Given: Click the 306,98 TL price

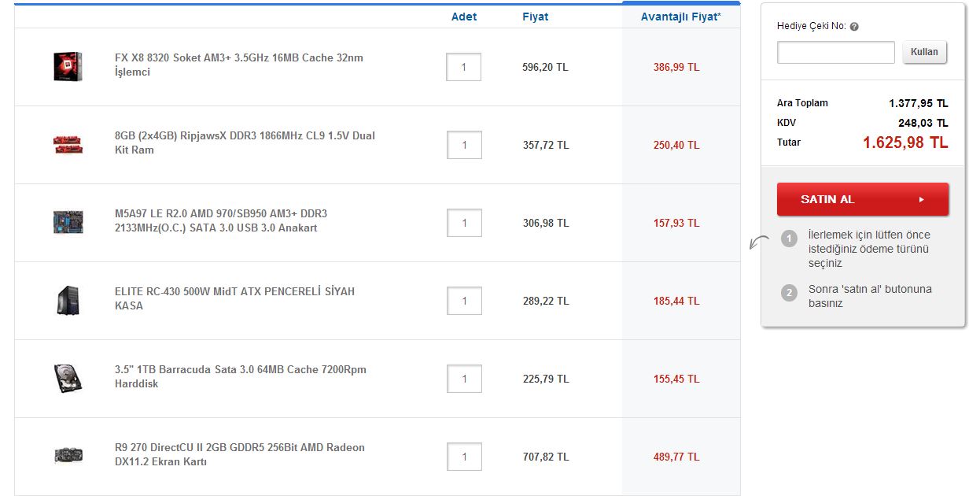Looking at the screenshot, I should (545, 223).
